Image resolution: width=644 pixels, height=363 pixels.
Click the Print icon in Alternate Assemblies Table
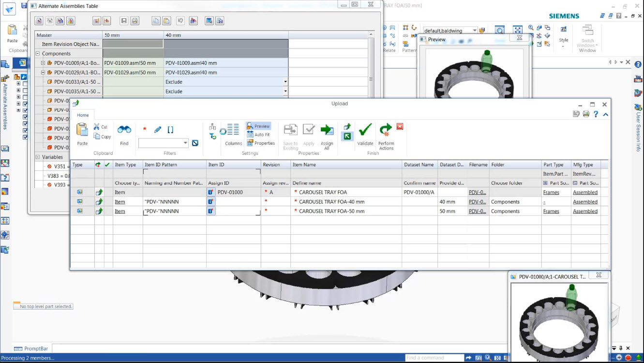click(135, 20)
